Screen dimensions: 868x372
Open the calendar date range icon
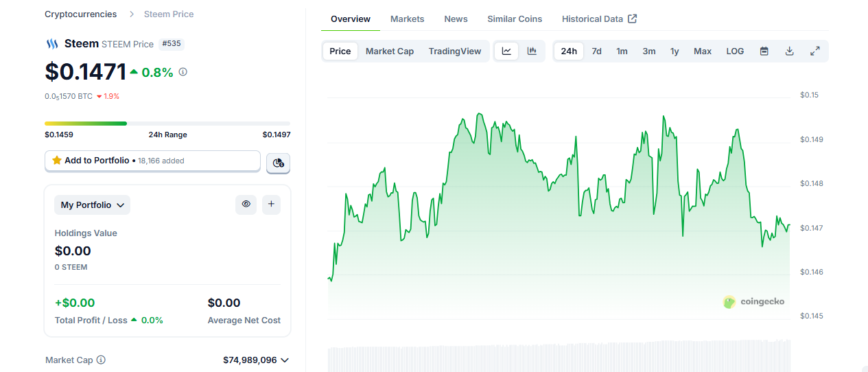(x=764, y=51)
